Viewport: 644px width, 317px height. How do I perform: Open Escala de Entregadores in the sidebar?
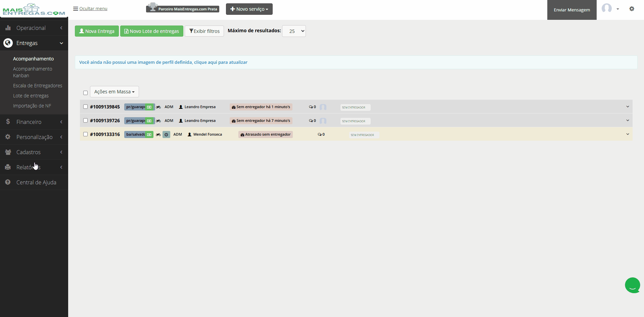click(38, 86)
